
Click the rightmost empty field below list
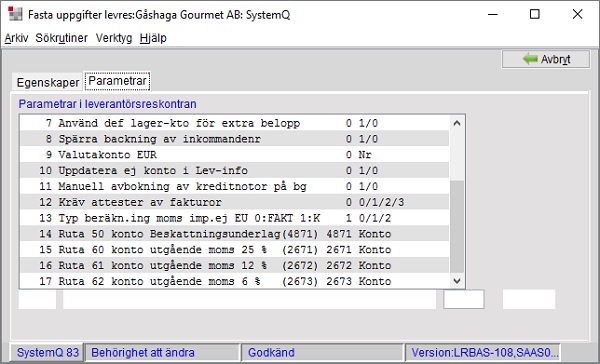[529, 299]
